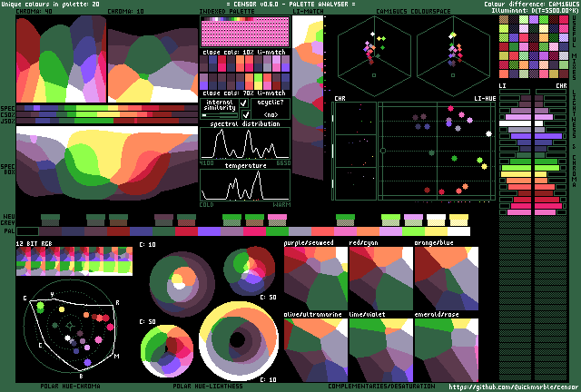Pick the pale yellow swatch in PAL row
The image size is (581, 392).
[436, 231]
